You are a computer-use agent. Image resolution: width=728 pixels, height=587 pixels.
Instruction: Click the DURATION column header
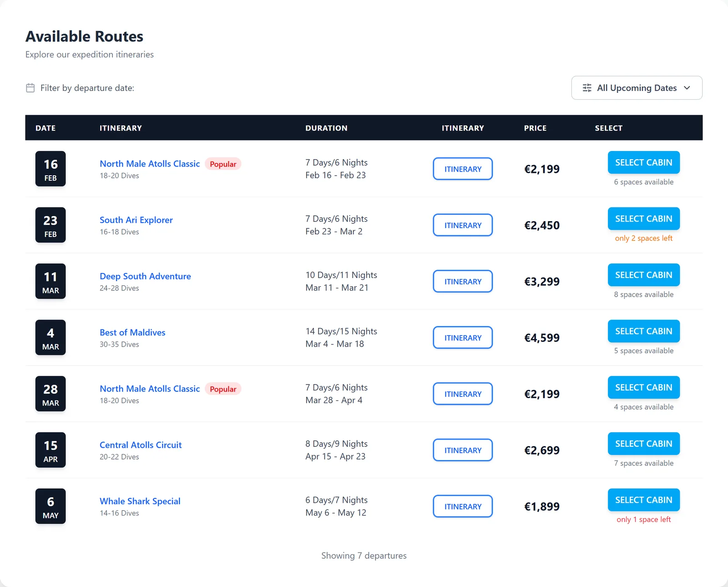326,128
